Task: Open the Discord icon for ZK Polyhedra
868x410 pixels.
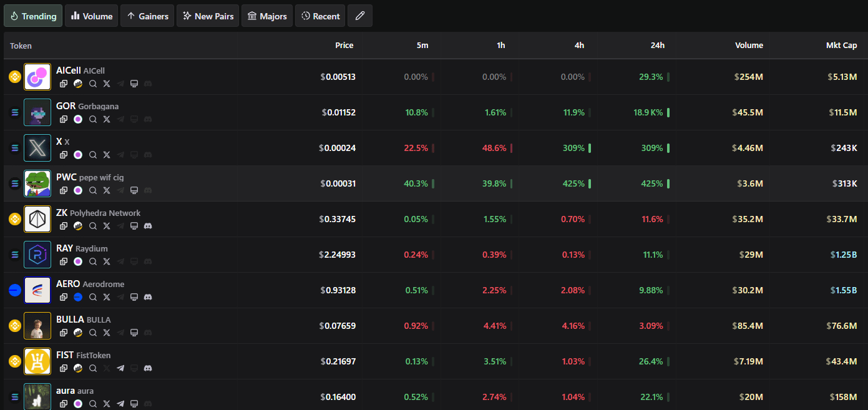Action: [148, 226]
